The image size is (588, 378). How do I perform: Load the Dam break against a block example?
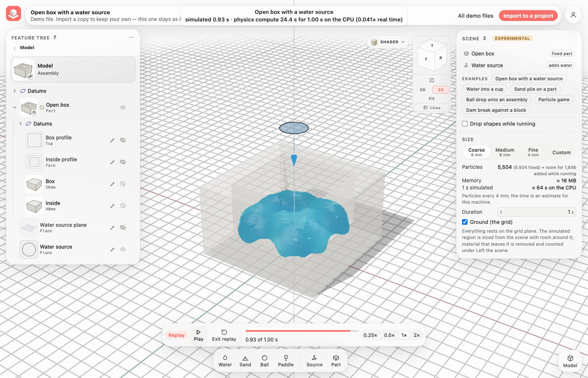point(496,110)
